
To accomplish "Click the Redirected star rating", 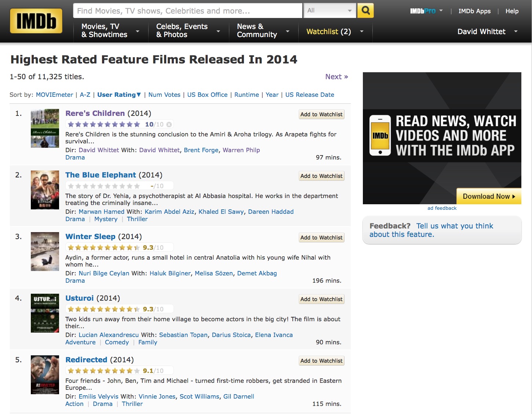I will 104,371.
